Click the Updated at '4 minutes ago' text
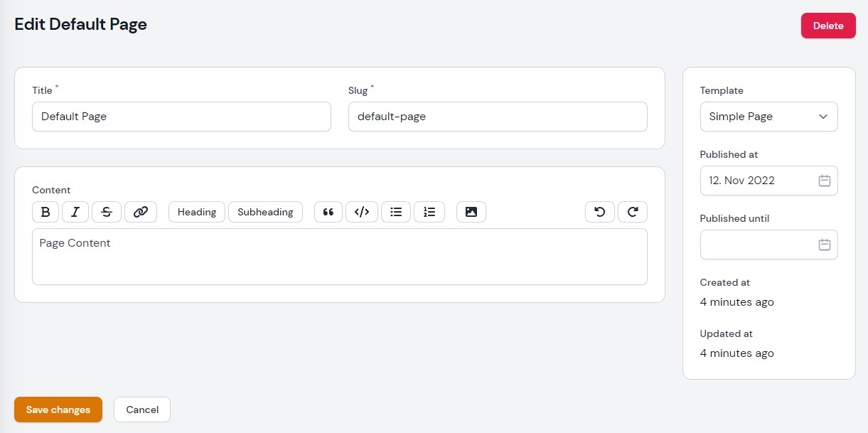868x433 pixels. 737,353
